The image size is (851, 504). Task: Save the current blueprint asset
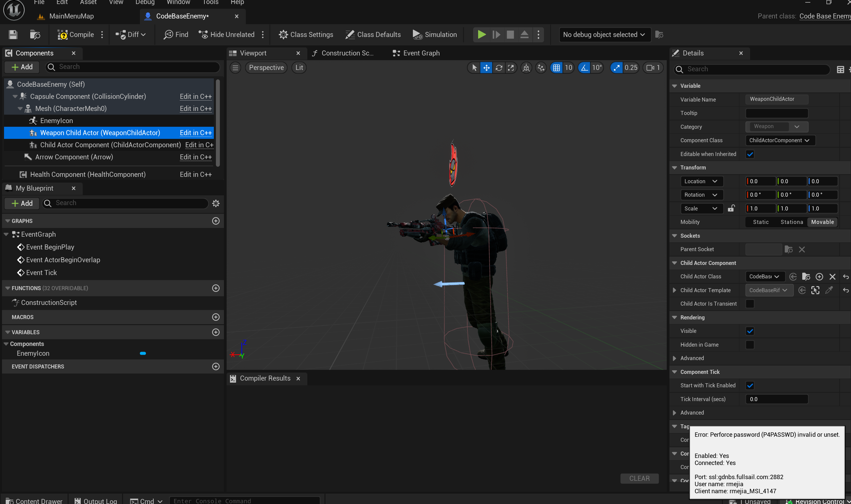(13, 35)
